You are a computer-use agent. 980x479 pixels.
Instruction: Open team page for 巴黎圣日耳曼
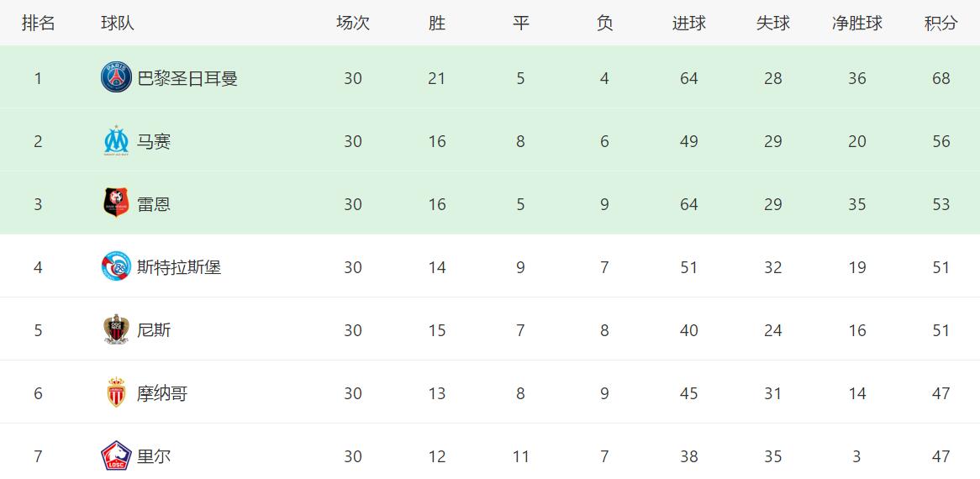point(187,79)
